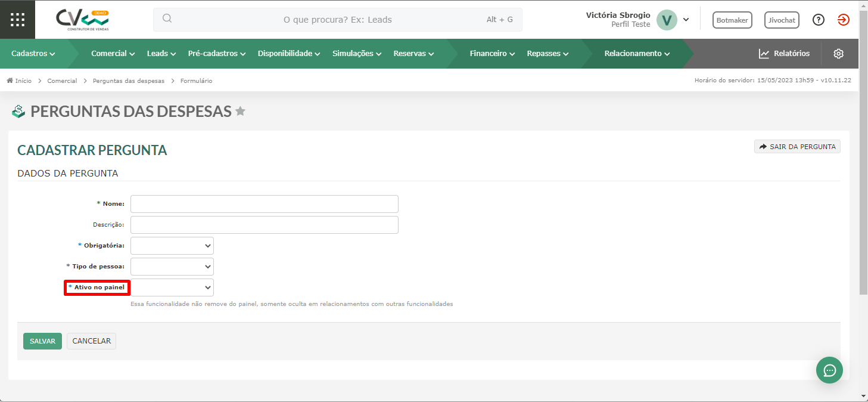Screen dimensions: 868x402
Task: Click the Cadastrar Pergunta heading
Action: tap(92, 150)
